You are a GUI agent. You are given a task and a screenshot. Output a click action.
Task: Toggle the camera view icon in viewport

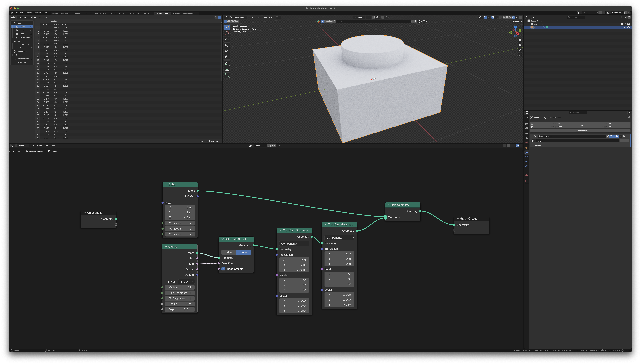point(520,50)
